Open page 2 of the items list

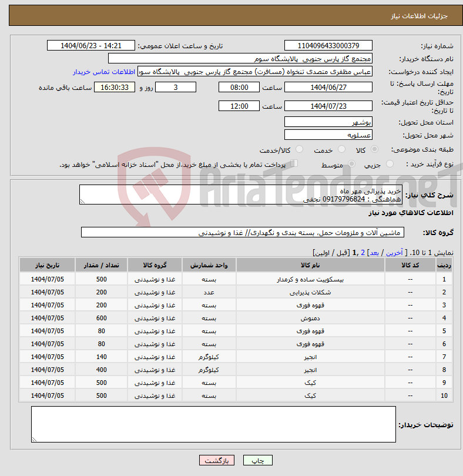pyautogui.click(x=363, y=253)
